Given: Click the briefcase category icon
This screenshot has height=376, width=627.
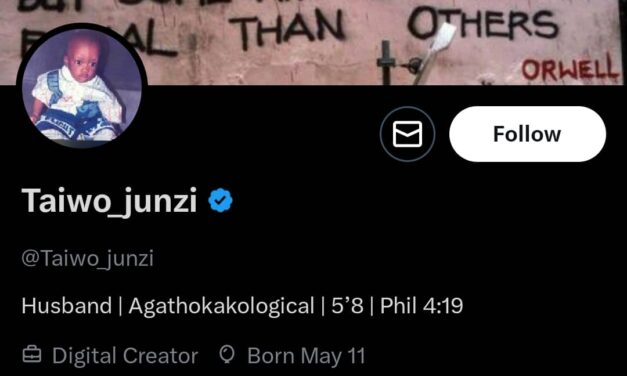Looking at the screenshot, I should pyautogui.click(x=32, y=354).
